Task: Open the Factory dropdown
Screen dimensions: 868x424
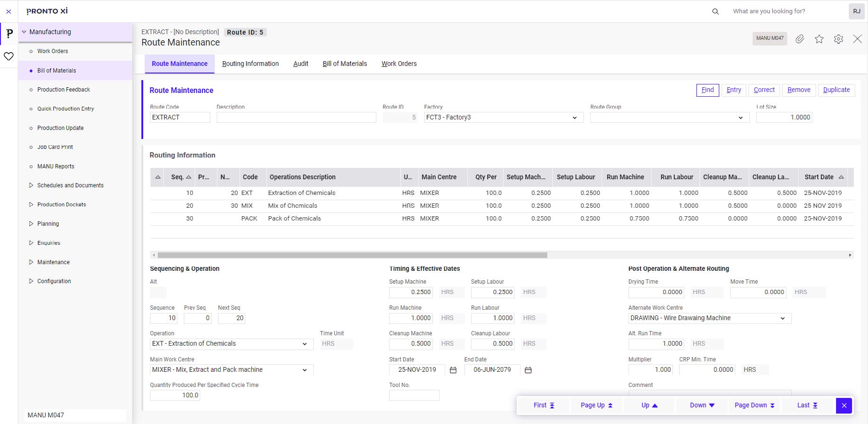Action: tap(575, 118)
